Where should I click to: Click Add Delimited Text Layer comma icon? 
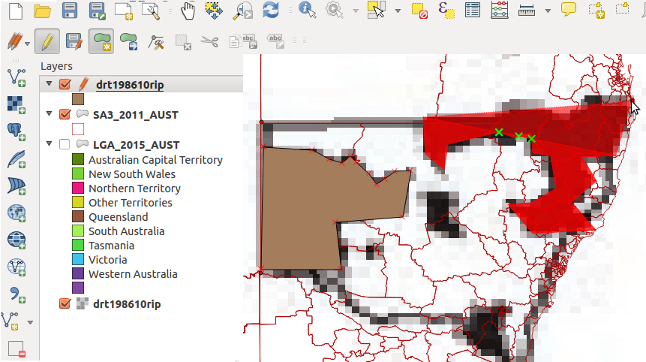click(x=16, y=294)
